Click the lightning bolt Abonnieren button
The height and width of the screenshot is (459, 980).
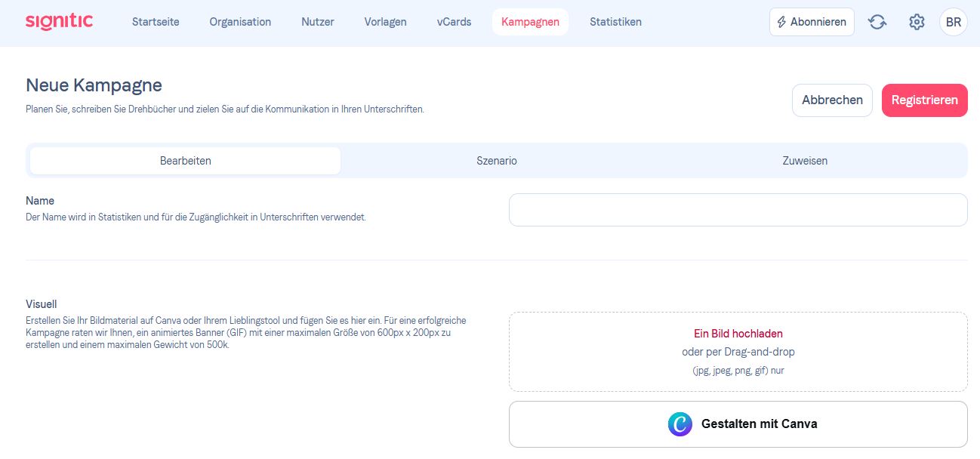point(812,22)
